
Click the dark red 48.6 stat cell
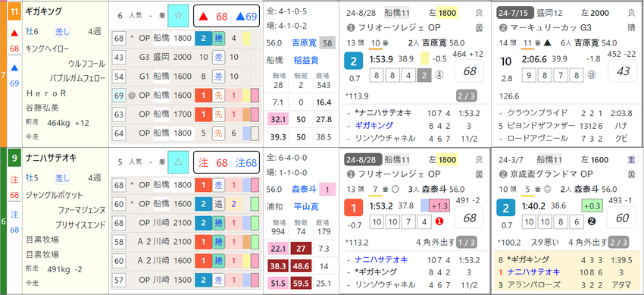(x=301, y=266)
